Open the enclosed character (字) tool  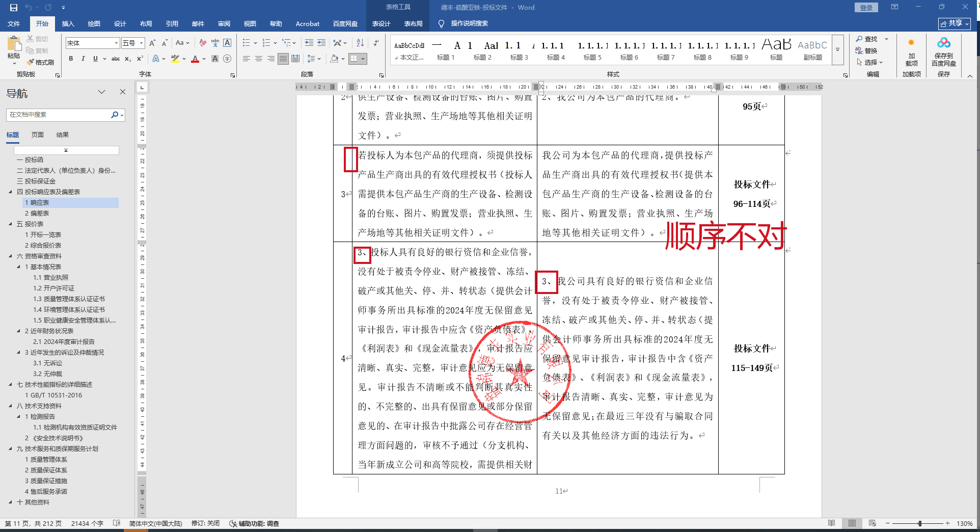coord(227,59)
